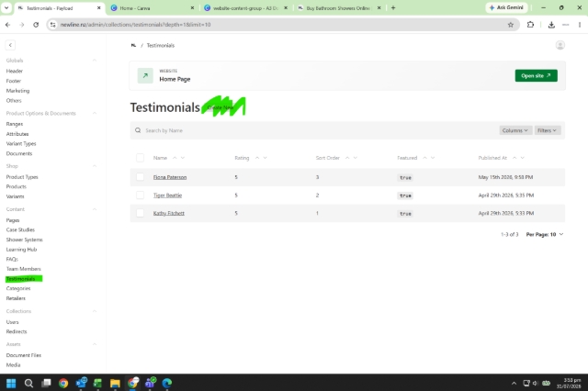This screenshot has height=391, width=588.
Task: Reload the page
Action: click(x=36, y=25)
